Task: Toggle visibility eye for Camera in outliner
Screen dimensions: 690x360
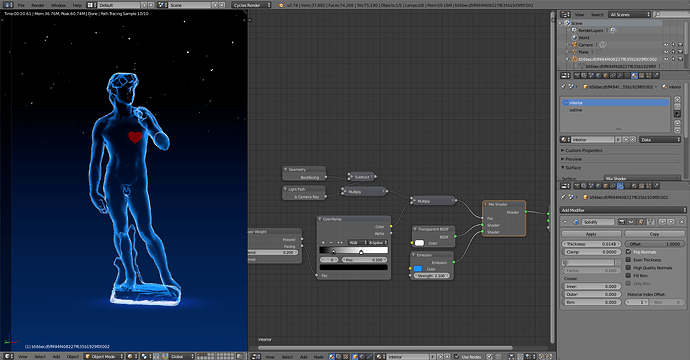Action: (666, 45)
